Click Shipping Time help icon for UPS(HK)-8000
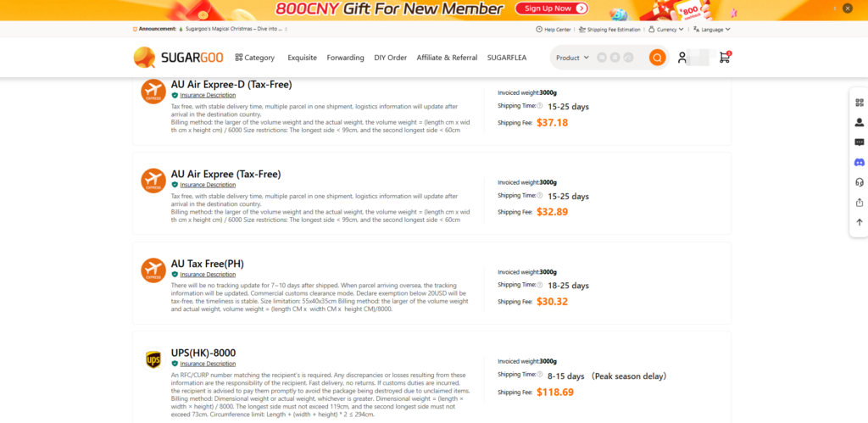Viewport: 868px width, 423px height. click(540, 375)
